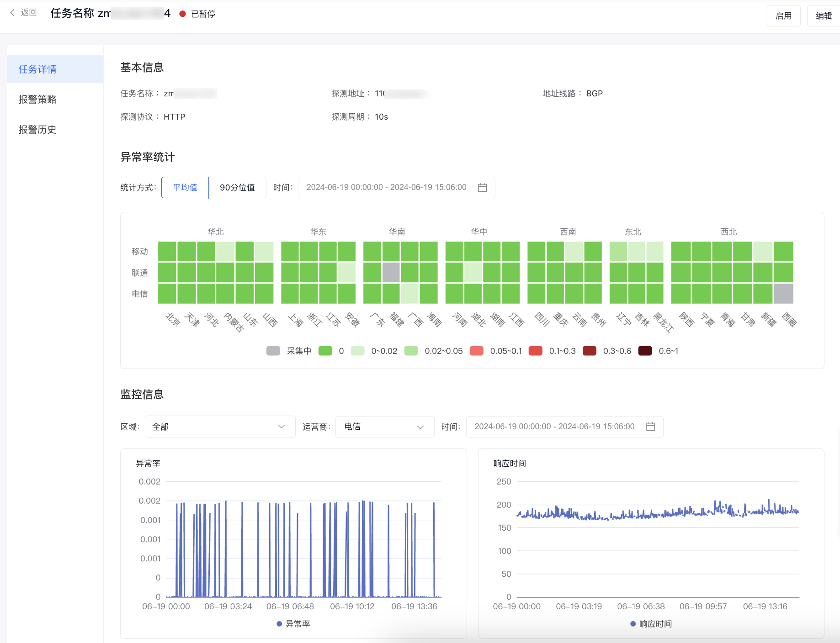The width and height of the screenshot is (840, 643).
Task: Click 06-19 09:57 axis label in 响应时间 chart
Action: [703, 606]
